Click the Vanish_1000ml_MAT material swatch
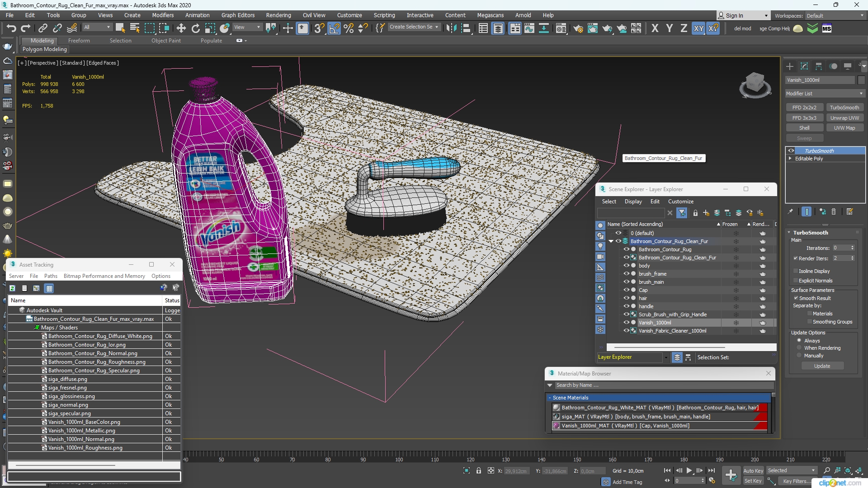This screenshot has width=868, height=488. [x=557, y=426]
